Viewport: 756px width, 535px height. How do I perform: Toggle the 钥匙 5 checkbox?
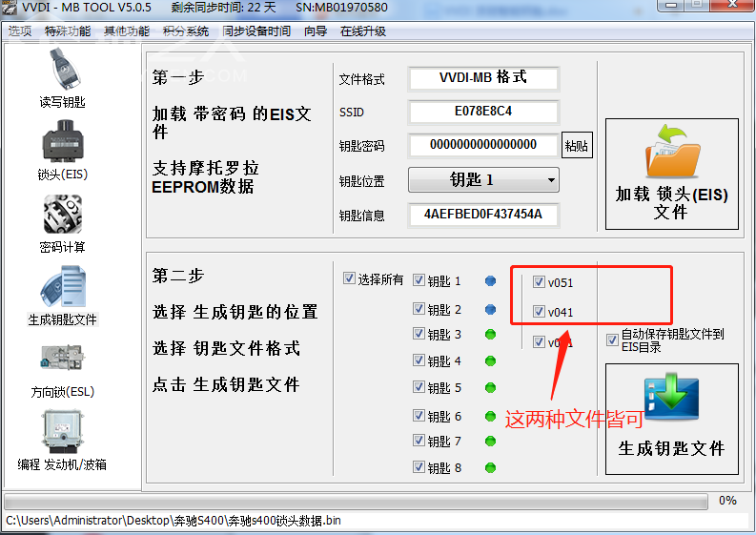pyautogui.click(x=419, y=387)
